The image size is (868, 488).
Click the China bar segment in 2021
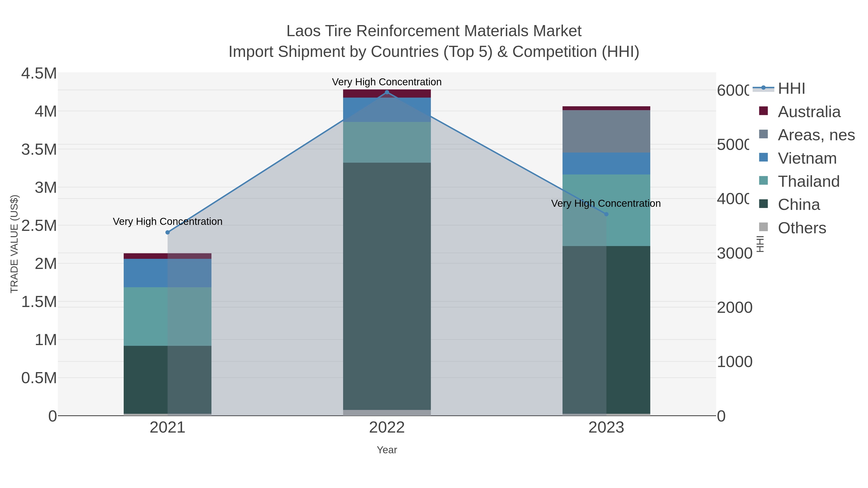click(x=168, y=380)
